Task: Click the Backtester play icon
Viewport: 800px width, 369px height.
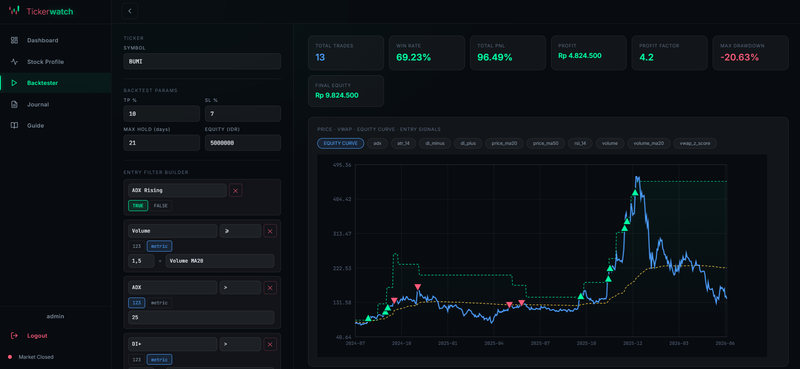Action: pyautogui.click(x=14, y=83)
